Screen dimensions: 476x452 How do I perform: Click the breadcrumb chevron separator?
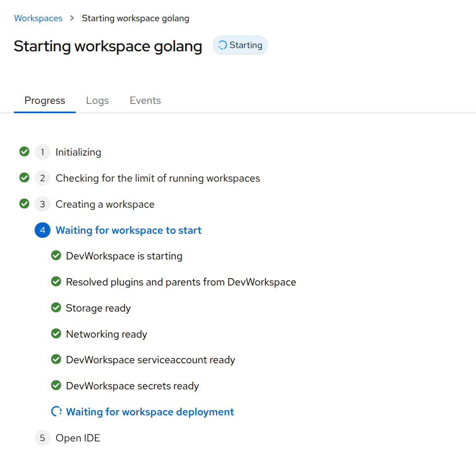click(72, 18)
